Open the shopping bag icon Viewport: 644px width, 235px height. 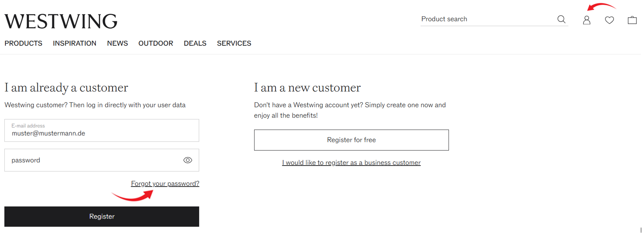pyautogui.click(x=632, y=20)
